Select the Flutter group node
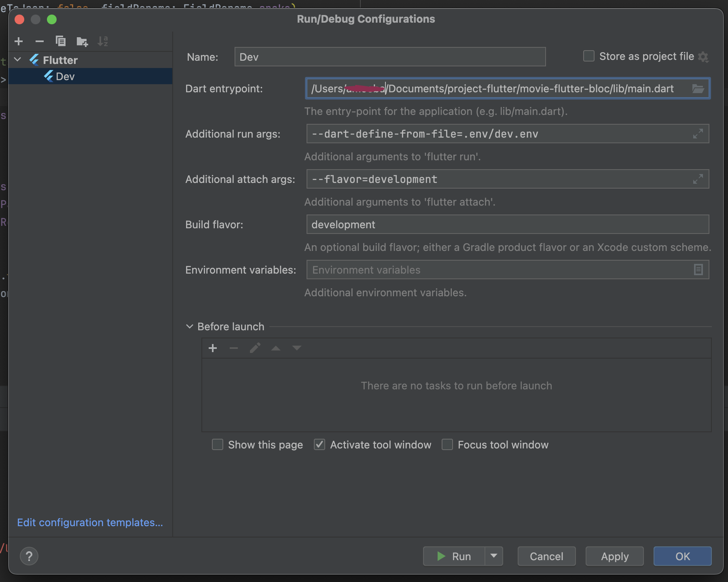The height and width of the screenshot is (582, 728). tap(91, 60)
